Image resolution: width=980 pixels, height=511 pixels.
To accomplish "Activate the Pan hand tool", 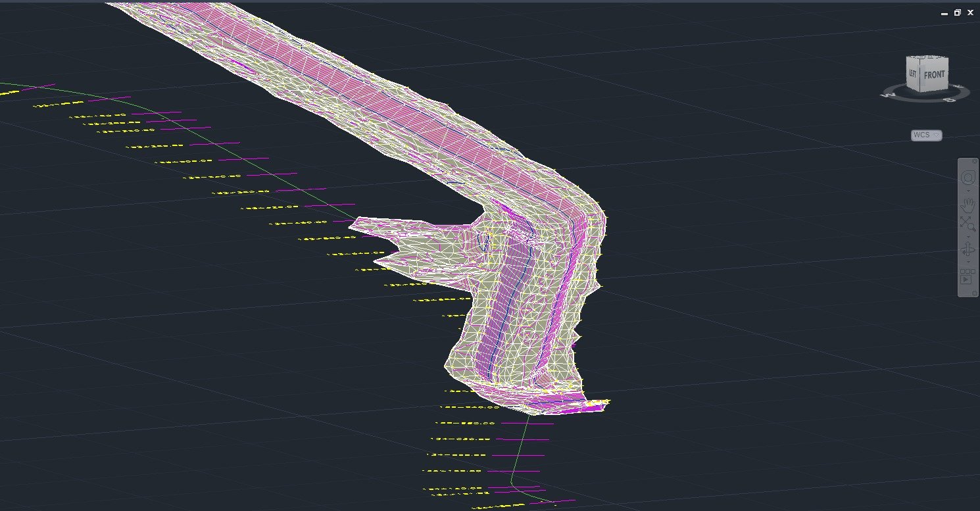I will [x=968, y=205].
